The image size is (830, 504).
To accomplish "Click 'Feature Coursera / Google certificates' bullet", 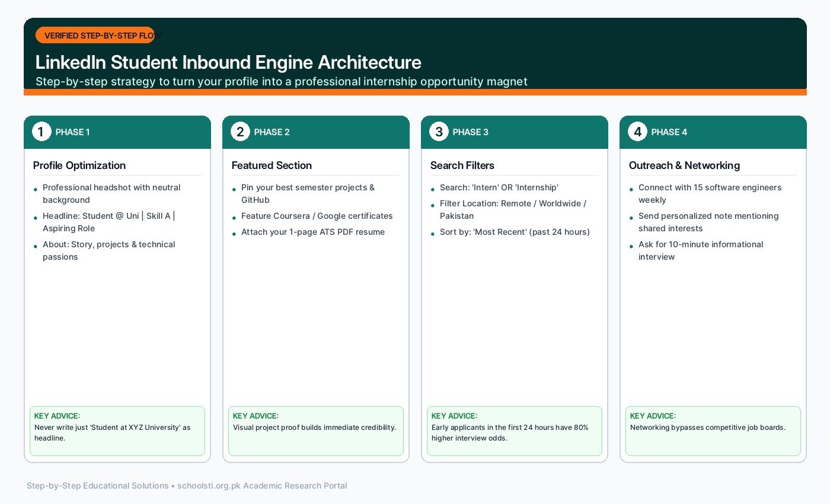I will click(x=317, y=216).
